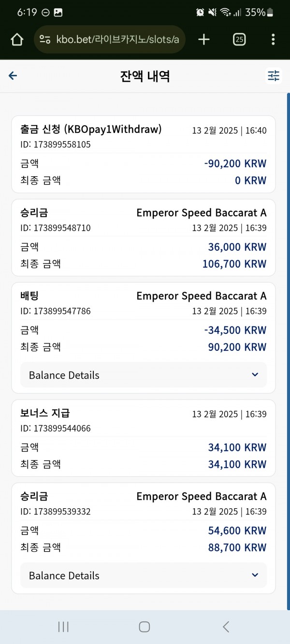Click chevron in the bottom Balance Details
The image size is (290, 644).
point(255,575)
